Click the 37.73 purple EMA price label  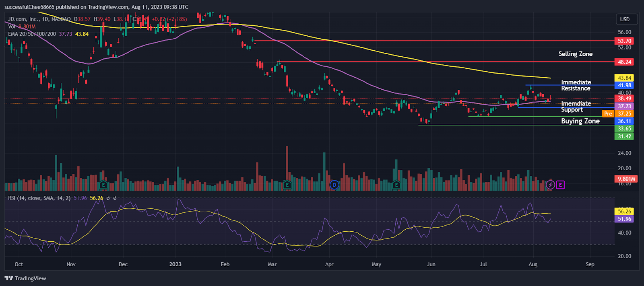point(624,106)
